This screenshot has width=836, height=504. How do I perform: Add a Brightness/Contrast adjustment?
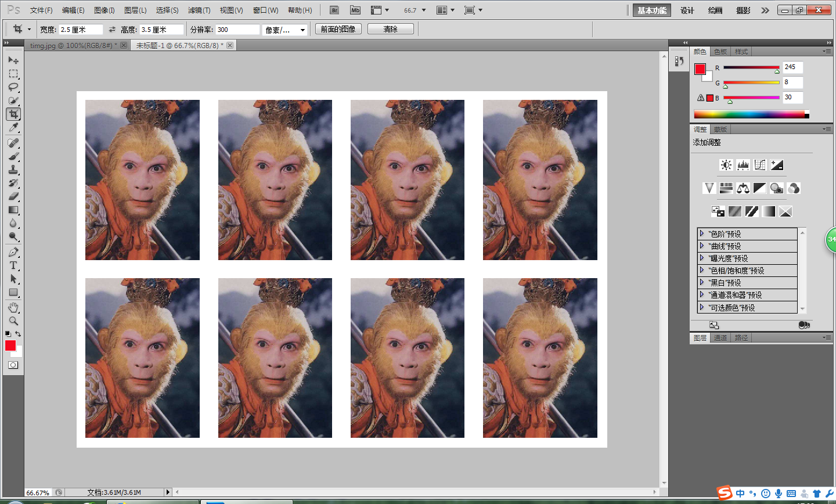pyautogui.click(x=726, y=165)
